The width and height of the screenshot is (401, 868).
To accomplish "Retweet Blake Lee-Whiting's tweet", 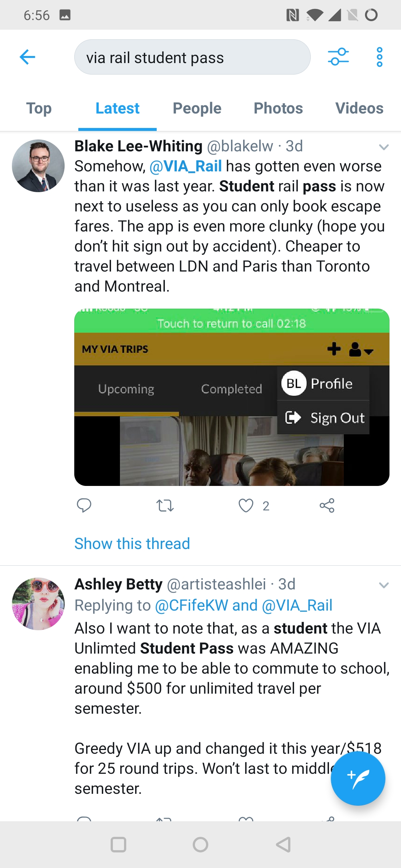I will click(165, 506).
